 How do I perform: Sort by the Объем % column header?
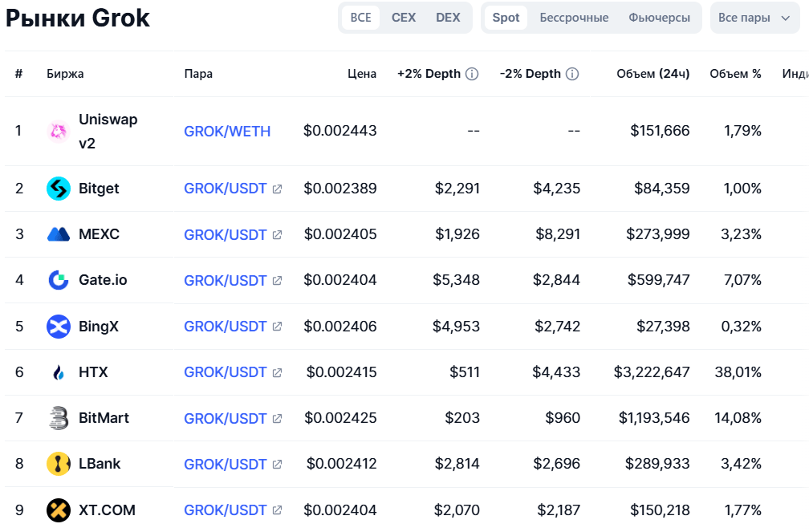(x=736, y=74)
